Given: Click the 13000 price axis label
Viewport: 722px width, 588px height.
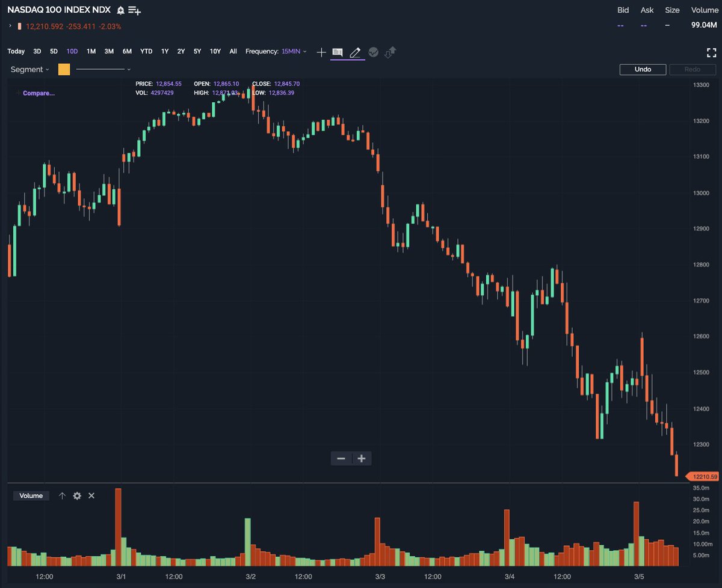Looking at the screenshot, I should point(702,193).
